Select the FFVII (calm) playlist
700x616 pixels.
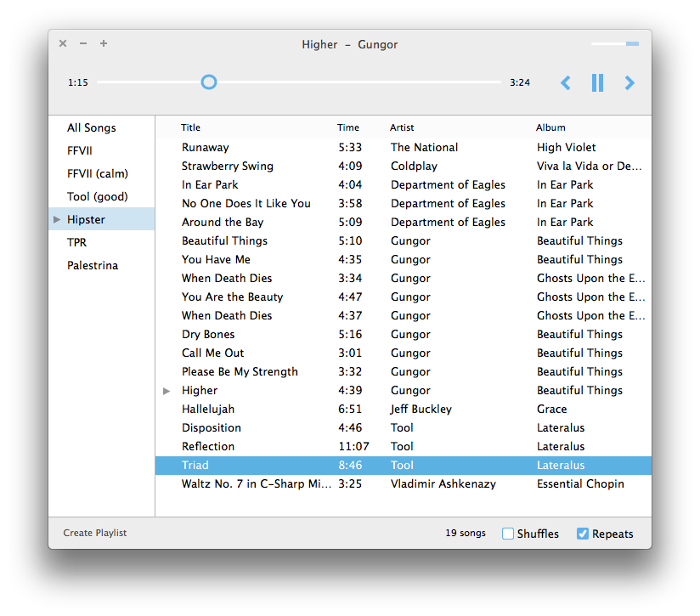coord(102,173)
